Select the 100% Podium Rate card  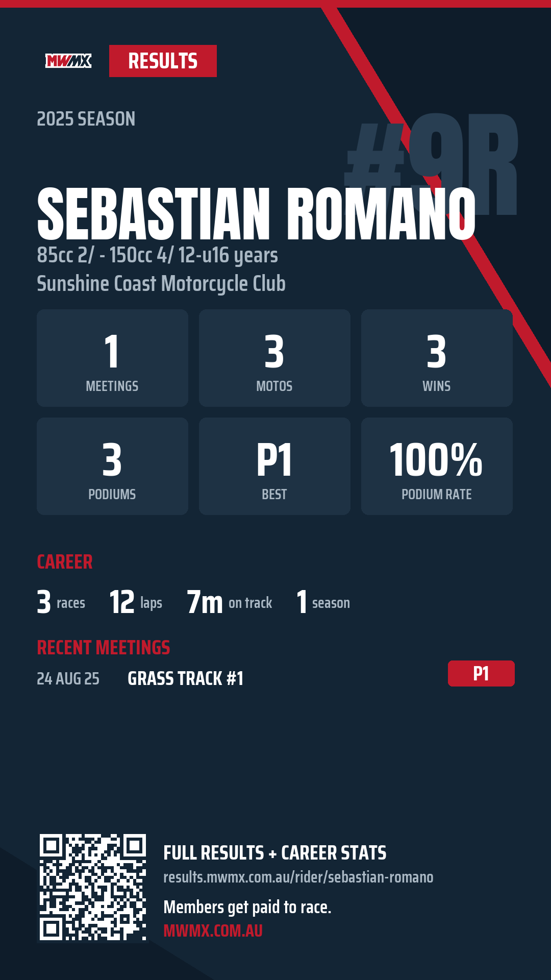tap(437, 466)
